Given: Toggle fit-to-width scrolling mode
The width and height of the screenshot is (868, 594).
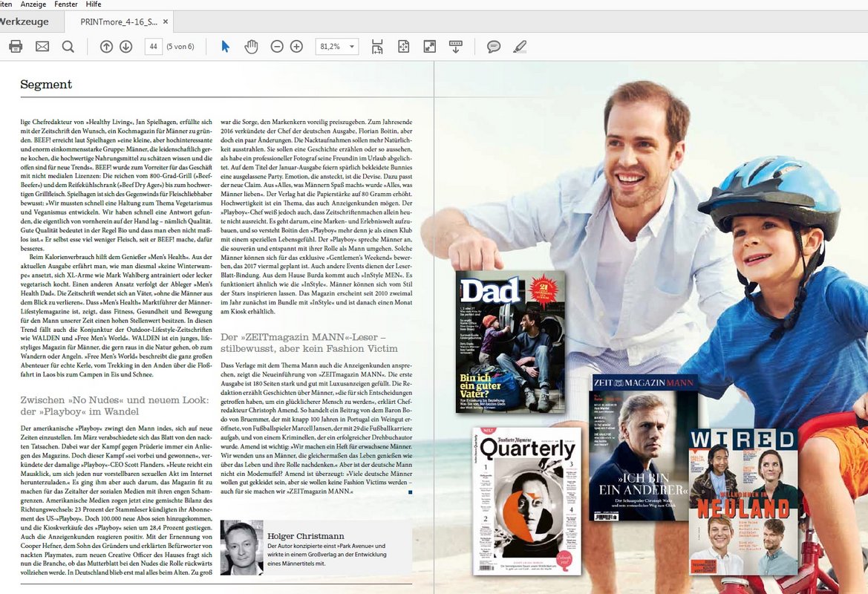Looking at the screenshot, I should pos(377,47).
